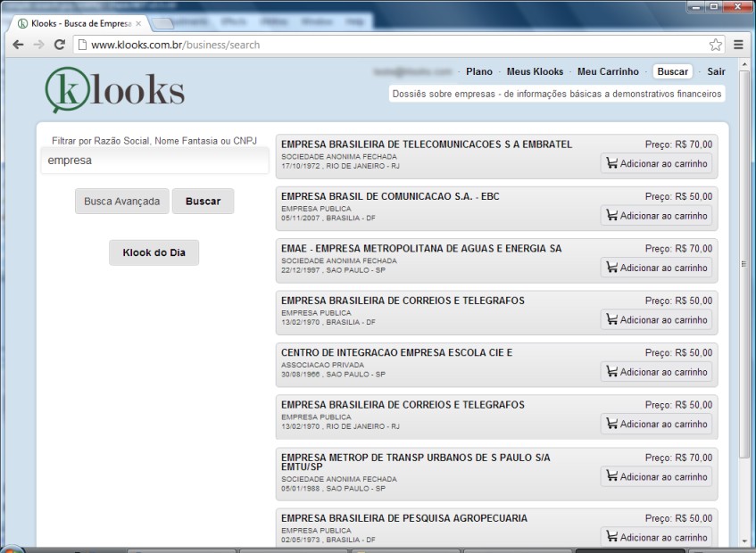Add EMBRATEL to the cart

[x=656, y=163]
